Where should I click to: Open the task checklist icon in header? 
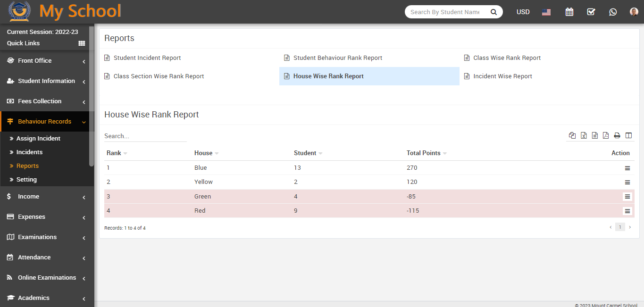[591, 12]
